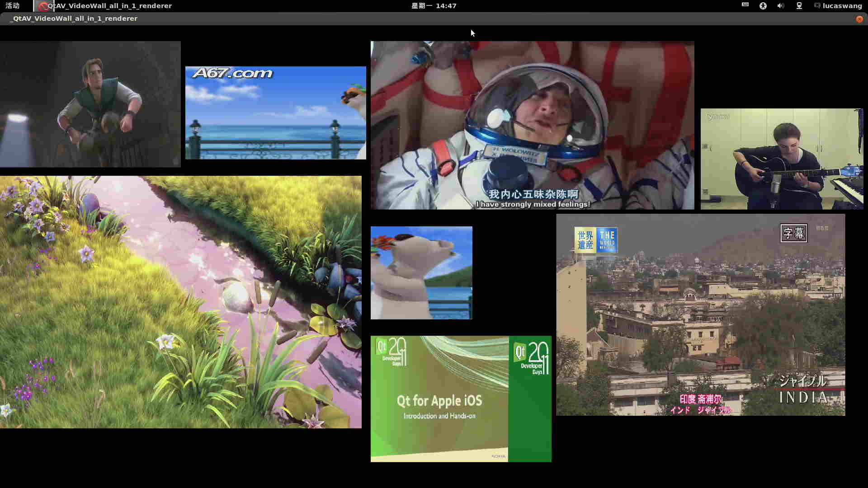
Task: Open the volume speaker icon
Action: [x=781, y=6]
